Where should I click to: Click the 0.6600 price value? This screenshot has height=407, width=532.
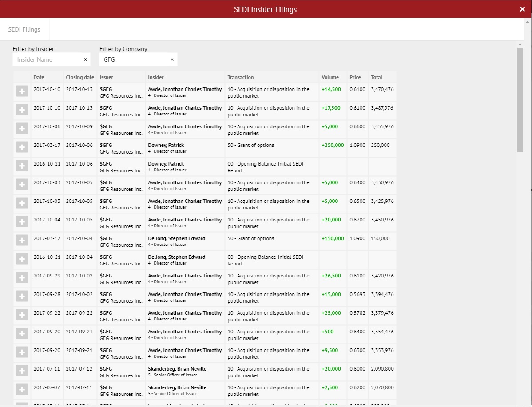point(357,126)
